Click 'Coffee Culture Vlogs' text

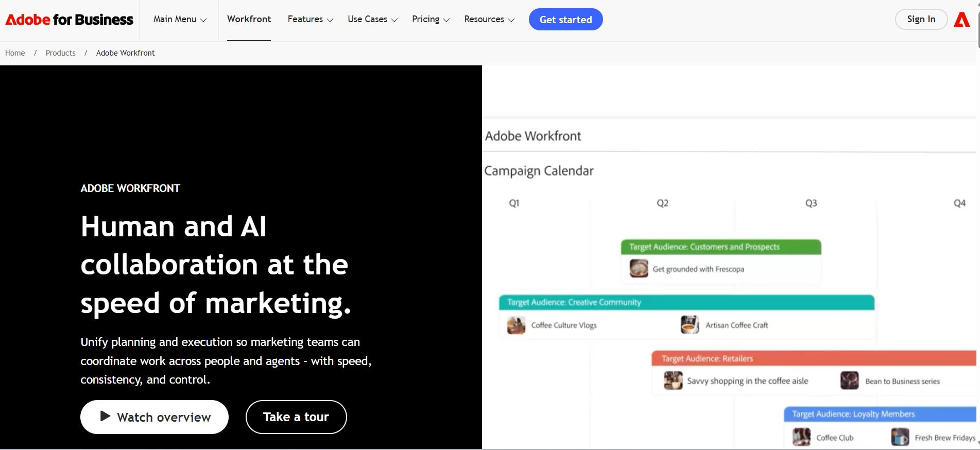tap(564, 325)
